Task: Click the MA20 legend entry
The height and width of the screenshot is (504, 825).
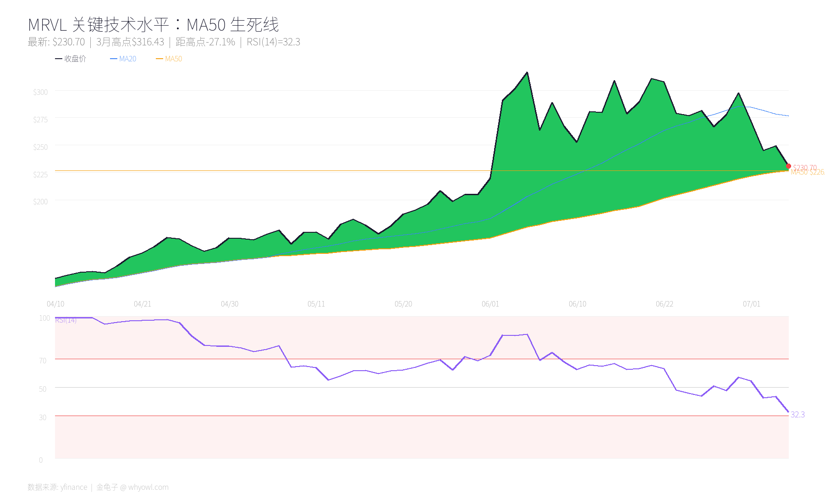Action: pyautogui.click(x=123, y=59)
